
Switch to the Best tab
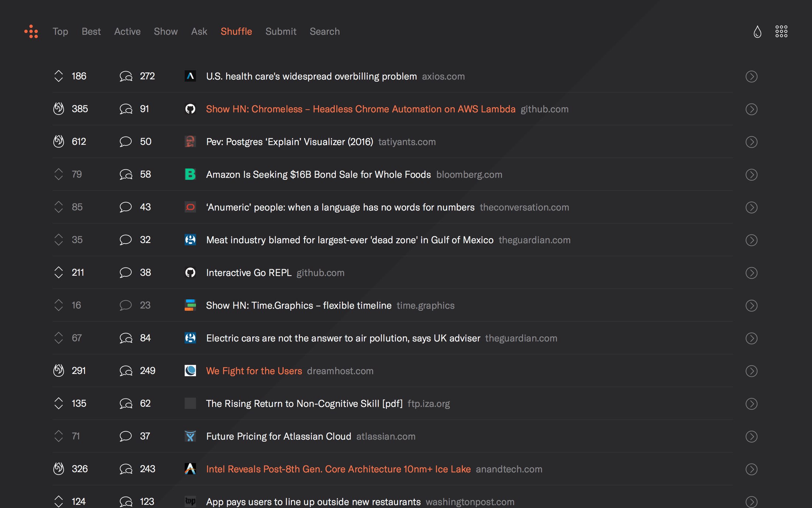pyautogui.click(x=91, y=31)
